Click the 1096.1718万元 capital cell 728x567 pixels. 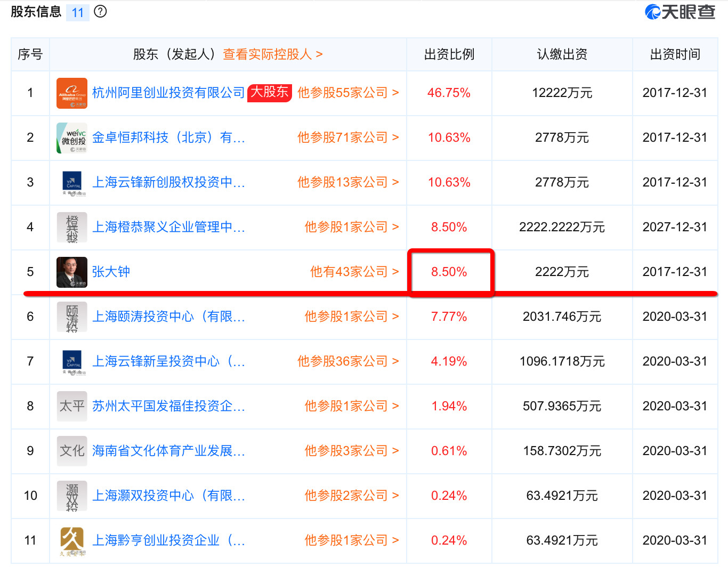562,361
